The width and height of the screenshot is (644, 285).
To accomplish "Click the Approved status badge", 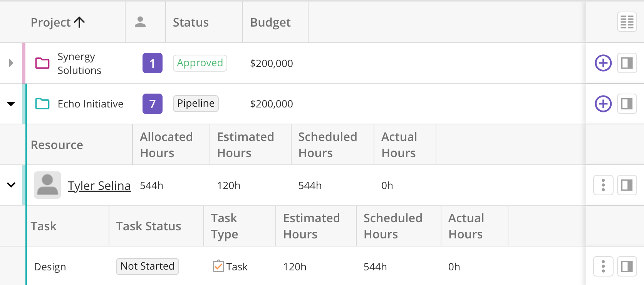I will [x=200, y=63].
